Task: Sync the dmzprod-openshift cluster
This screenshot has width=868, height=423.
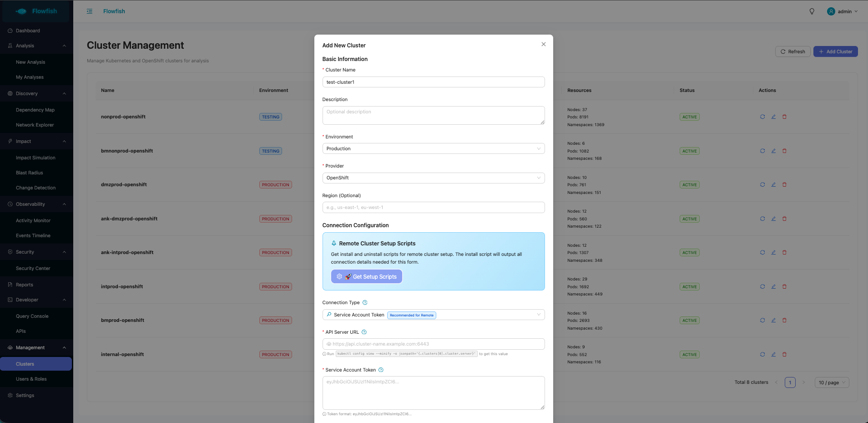Action: [762, 184]
